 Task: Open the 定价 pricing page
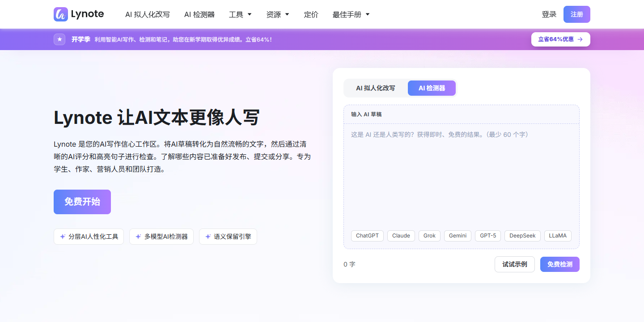[311, 14]
